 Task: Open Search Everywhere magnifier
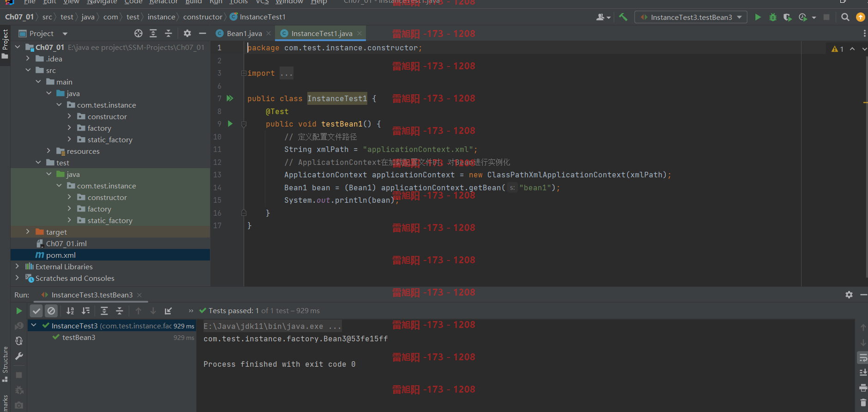pyautogui.click(x=845, y=17)
